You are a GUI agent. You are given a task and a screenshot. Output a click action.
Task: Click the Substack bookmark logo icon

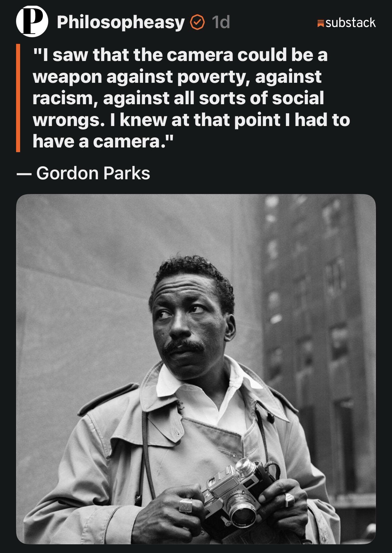click(x=321, y=23)
